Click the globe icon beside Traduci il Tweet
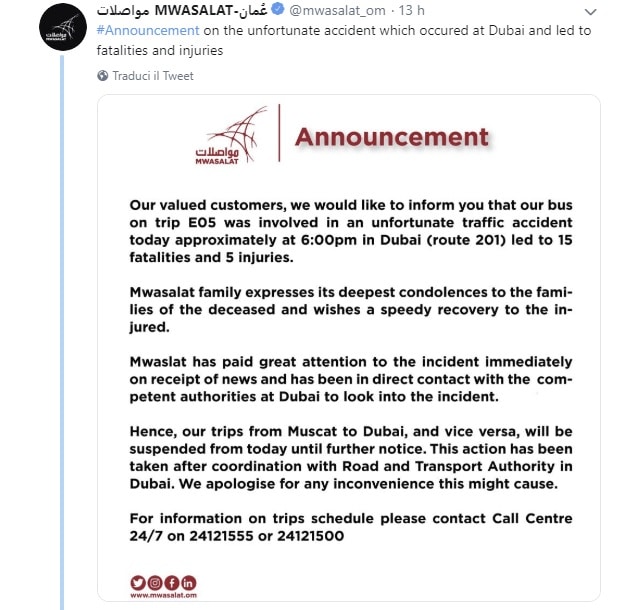638x610 pixels. (103, 76)
